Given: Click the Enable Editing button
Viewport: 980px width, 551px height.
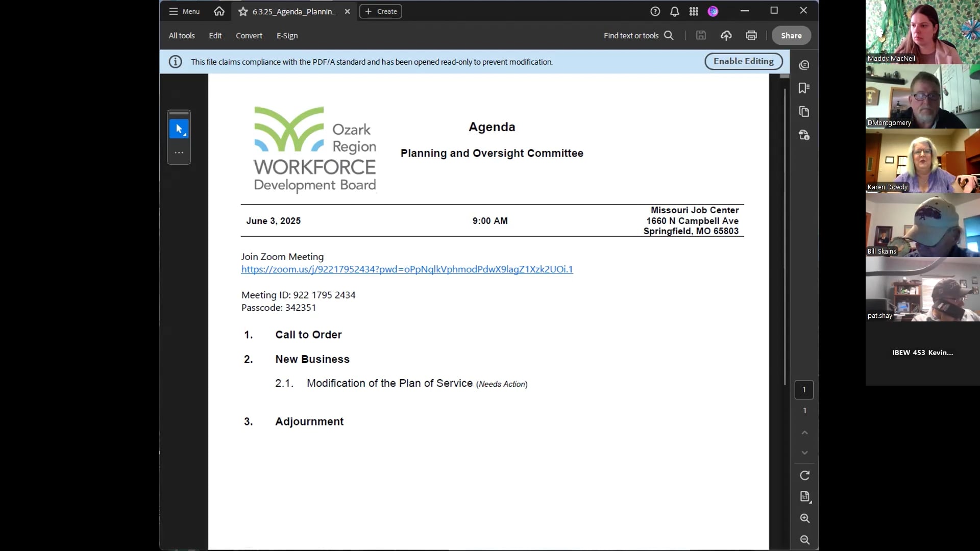Looking at the screenshot, I should [x=743, y=61].
